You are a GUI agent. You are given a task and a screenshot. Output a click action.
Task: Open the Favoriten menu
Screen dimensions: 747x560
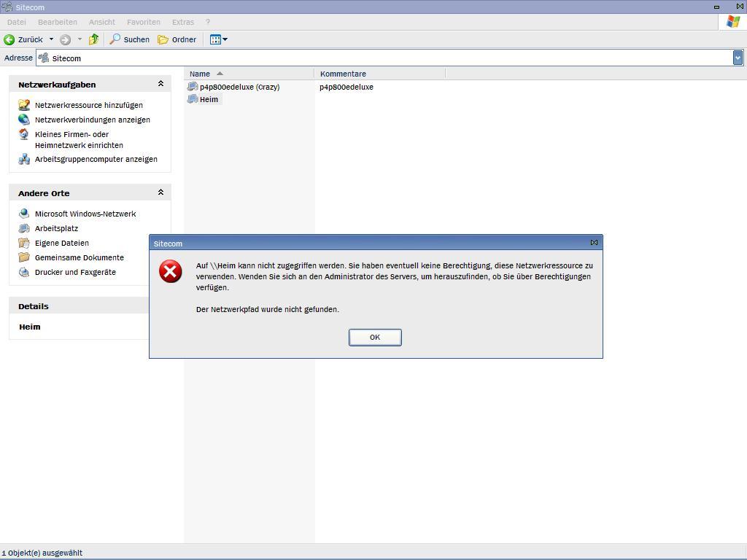click(x=144, y=22)
